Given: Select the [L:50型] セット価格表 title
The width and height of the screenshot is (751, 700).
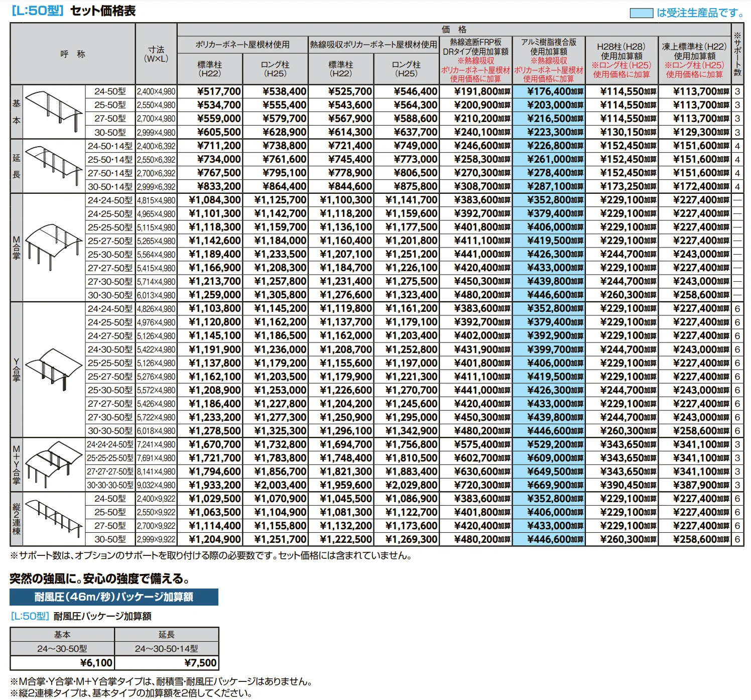Looking at the screenshot, I should (73, 11).
